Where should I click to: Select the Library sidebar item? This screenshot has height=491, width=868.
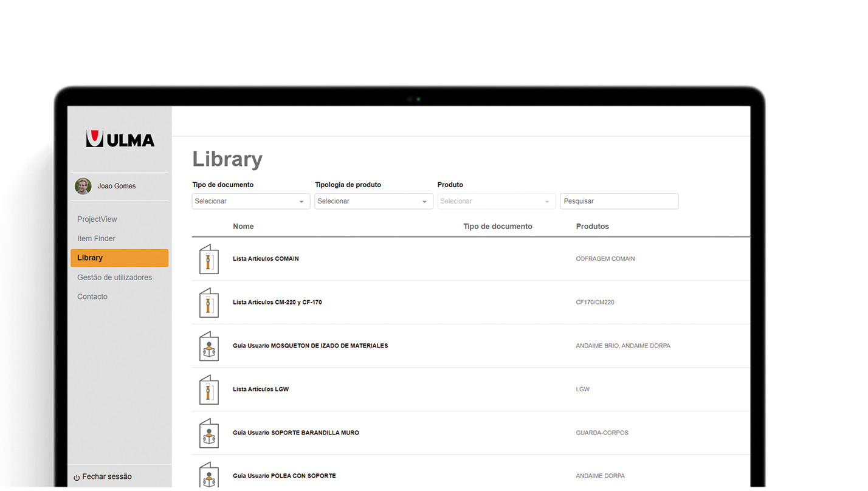click(x=119, y=258)
